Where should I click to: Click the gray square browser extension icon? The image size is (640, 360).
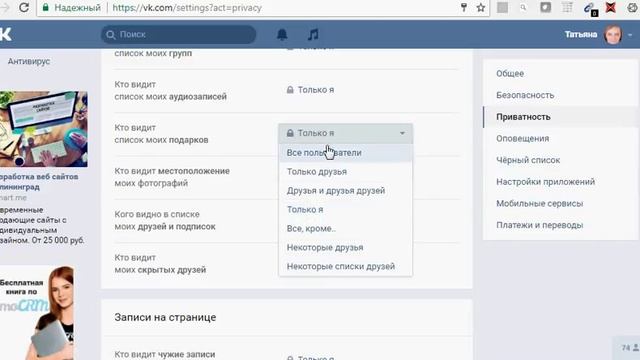(502, 8)
